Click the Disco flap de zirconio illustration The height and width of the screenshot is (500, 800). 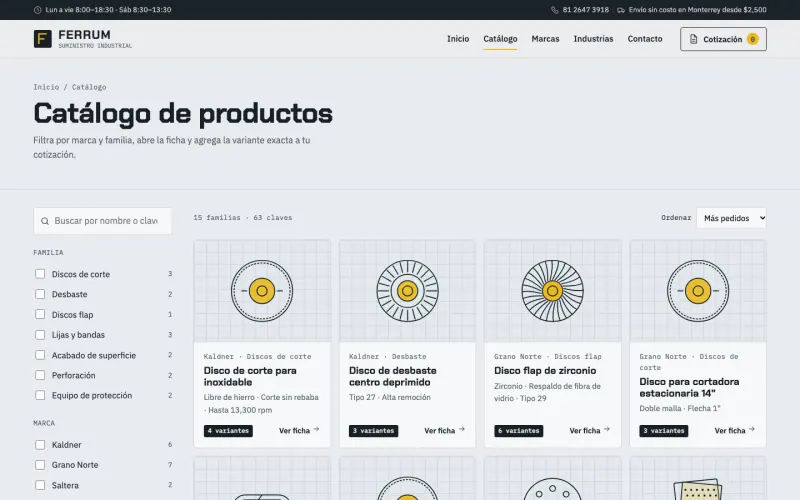[x=553, y=291]
